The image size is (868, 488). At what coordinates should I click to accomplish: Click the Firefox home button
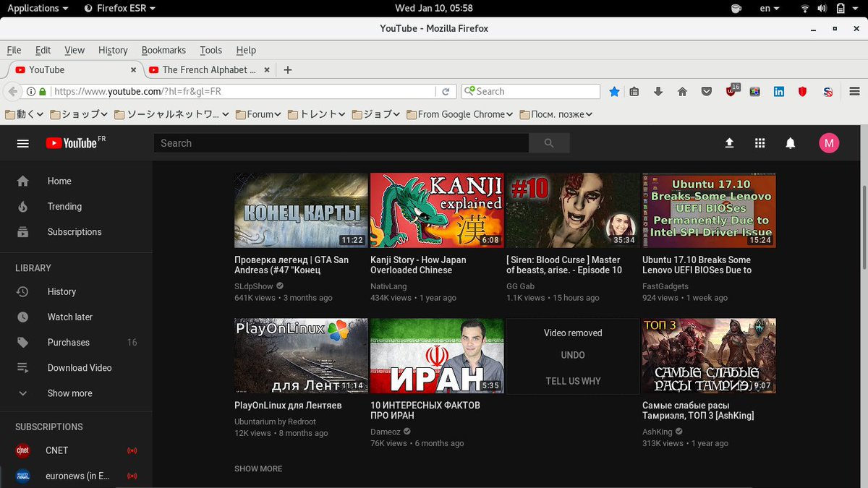pos(682,92)
